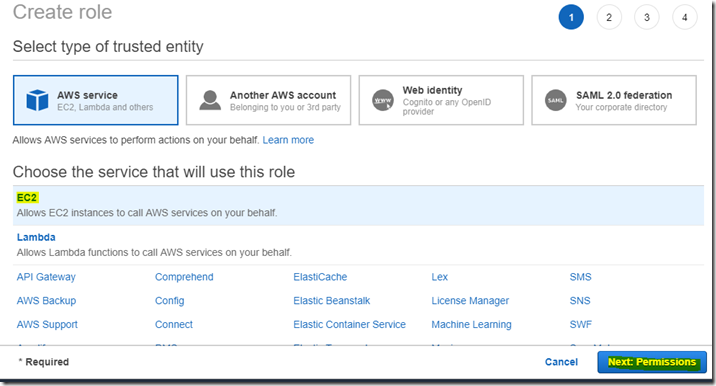716x386 pixels.
Task: Select the SMS service
Action: coord(580,277)
